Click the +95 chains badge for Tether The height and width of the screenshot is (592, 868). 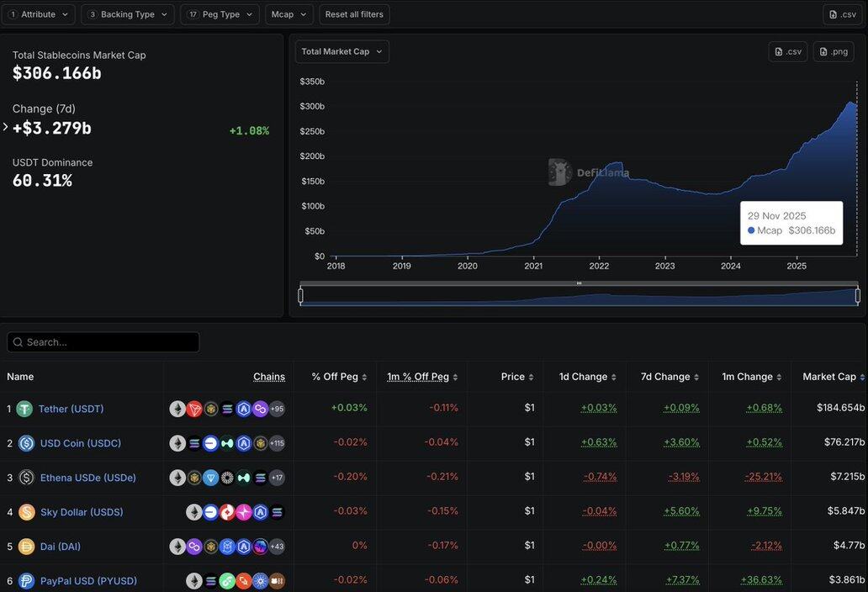coord(277,409)
